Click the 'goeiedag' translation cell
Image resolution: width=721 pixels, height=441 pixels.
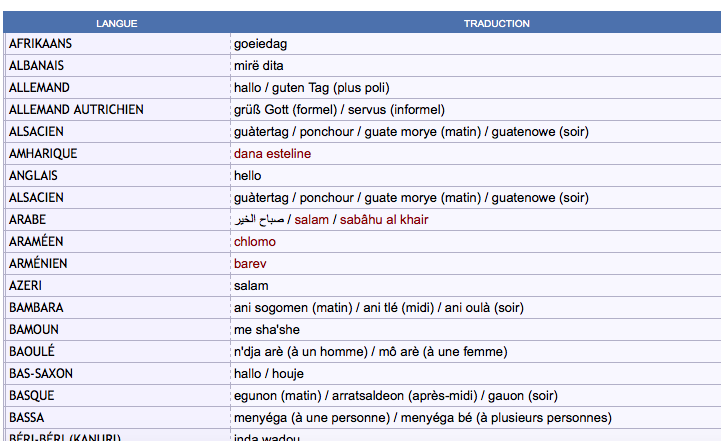[260, 44]
